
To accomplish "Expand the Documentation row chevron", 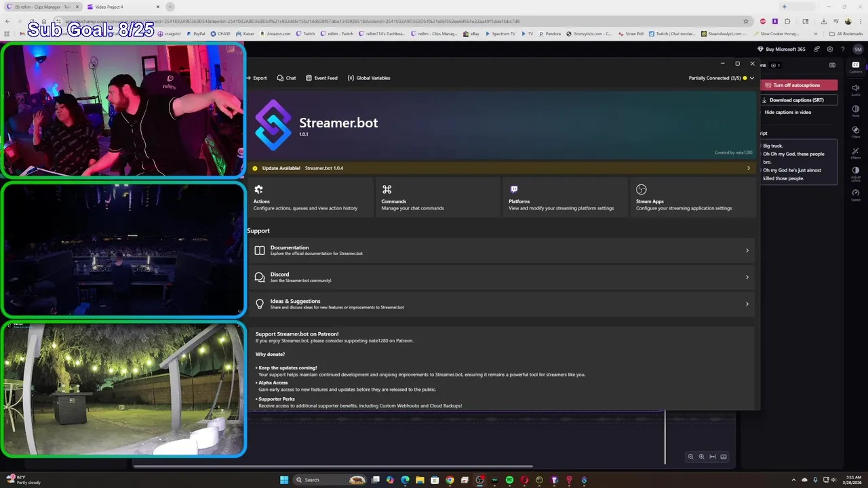I will (747, 251).
